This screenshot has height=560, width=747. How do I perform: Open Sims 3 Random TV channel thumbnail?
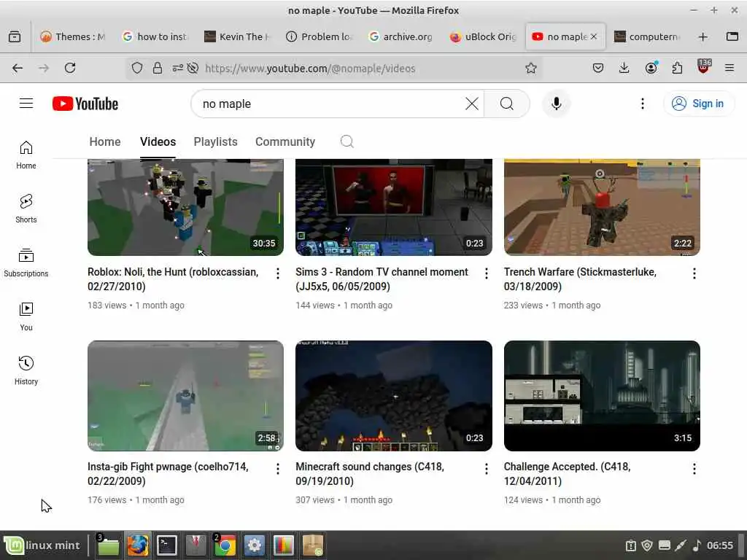click(393, 207)
